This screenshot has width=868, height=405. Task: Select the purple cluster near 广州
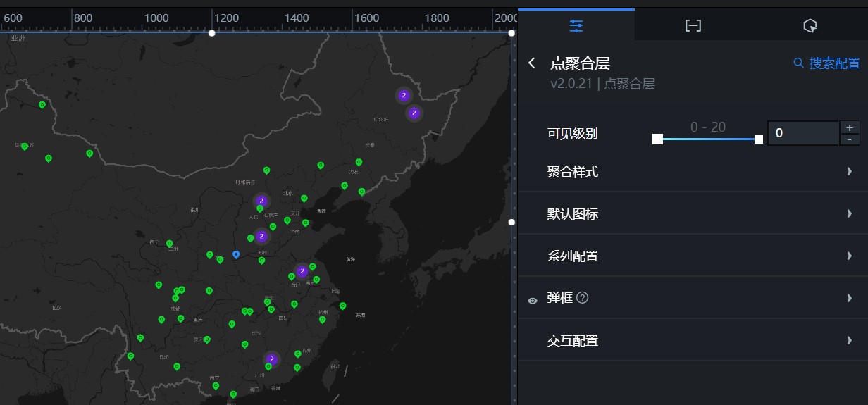[272, 360]
